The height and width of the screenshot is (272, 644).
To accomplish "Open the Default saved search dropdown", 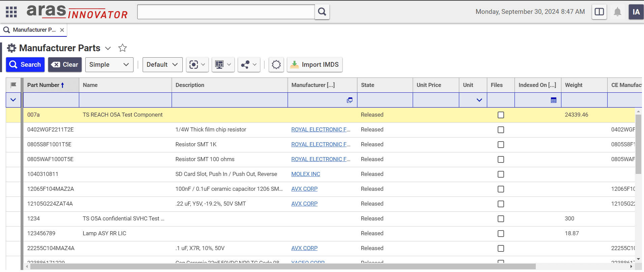I will click(163, 64).
